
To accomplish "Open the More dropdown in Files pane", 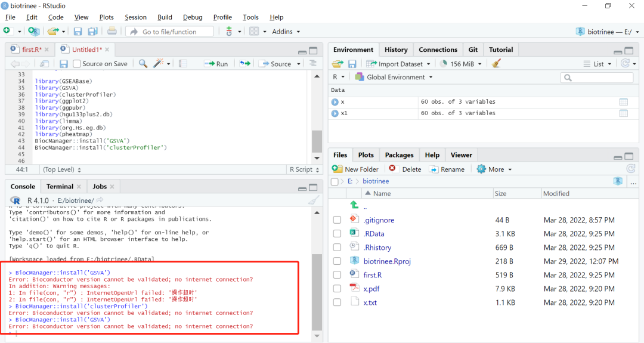I will pos(494,169).
